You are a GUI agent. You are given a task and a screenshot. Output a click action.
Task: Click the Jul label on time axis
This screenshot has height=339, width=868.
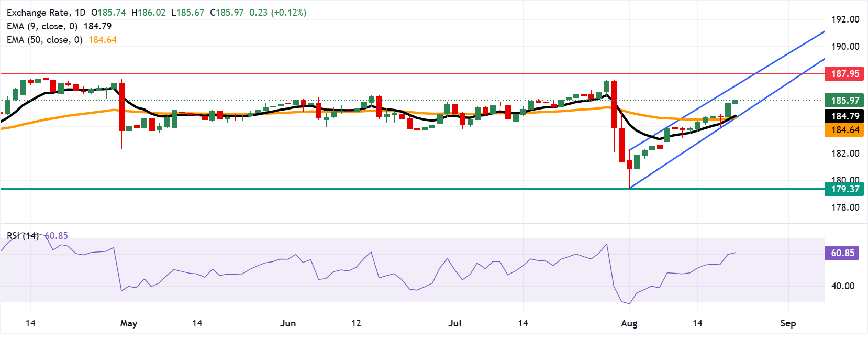click(455, 323)
